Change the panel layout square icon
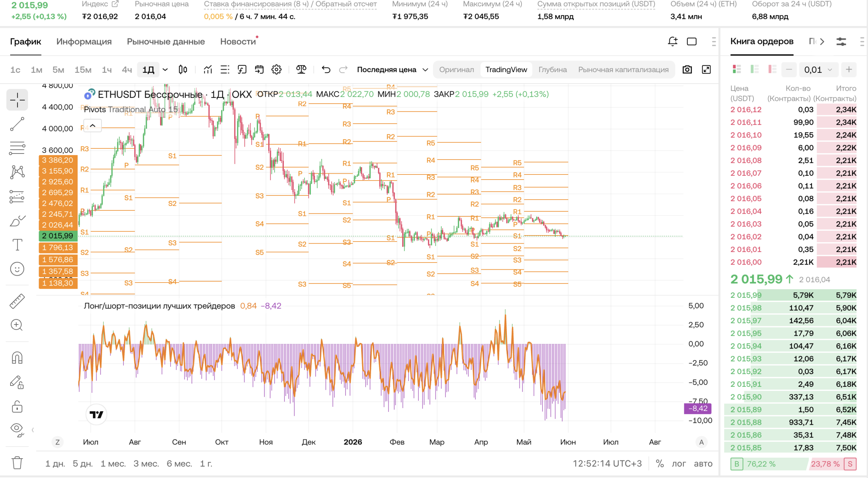This screenshot has width=868, height=478. [x=692, y=41]
